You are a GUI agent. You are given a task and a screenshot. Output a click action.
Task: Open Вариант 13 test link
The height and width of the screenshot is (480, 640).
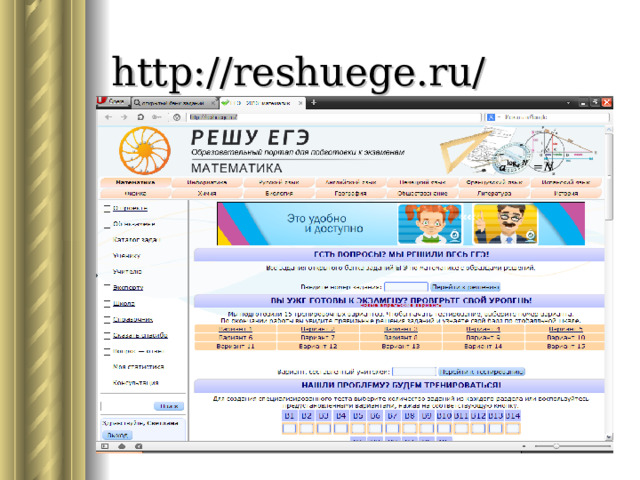[x=400, y=346]
